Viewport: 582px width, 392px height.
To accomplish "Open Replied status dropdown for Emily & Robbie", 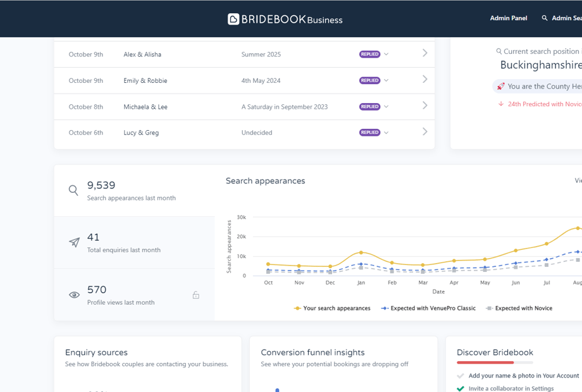I will click(x=386, y=80).
